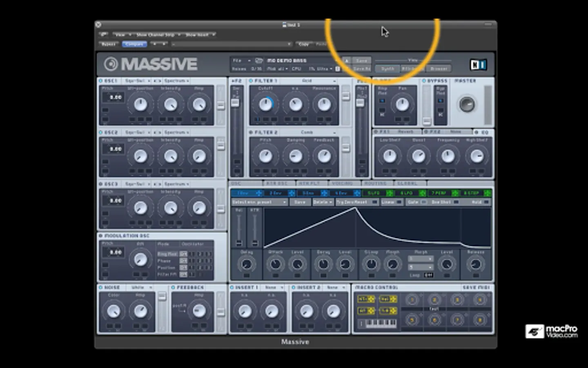Click the Ring Mod off switch
The image size is (588, 368).
tap(183, 254)
